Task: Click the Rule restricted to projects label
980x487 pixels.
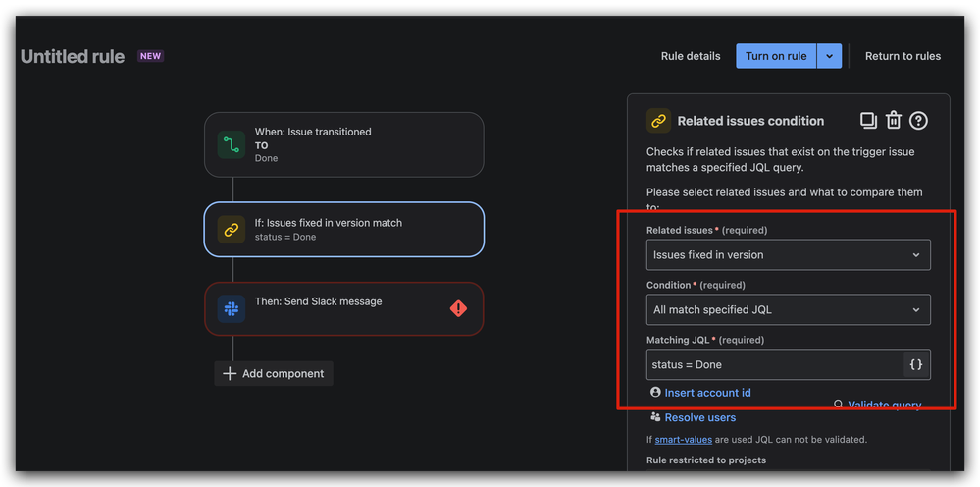Action: tap(706, 460)
